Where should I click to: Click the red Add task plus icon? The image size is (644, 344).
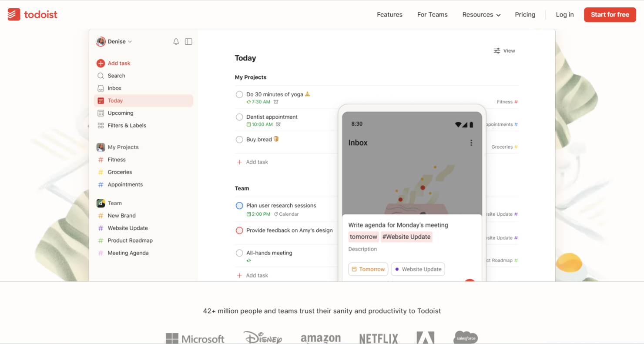[x=101, y=63]
